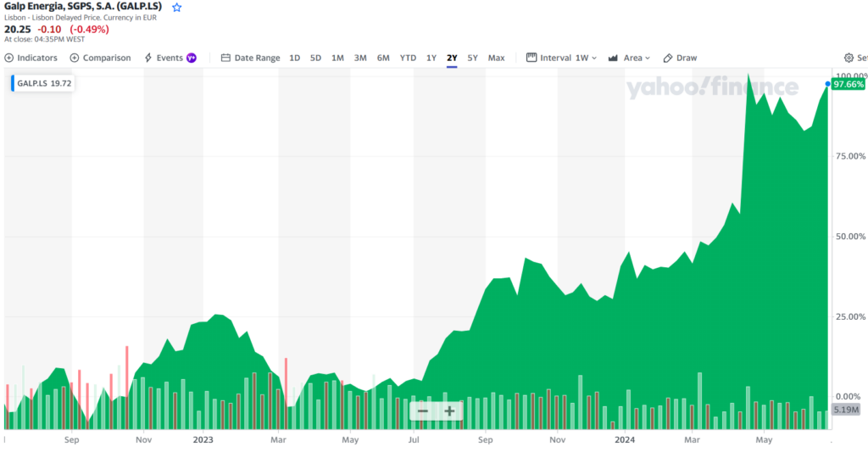Viewport: 868px width, 458px height.
Task: Click the 1Y range button
Action: (x=431, y=58)
